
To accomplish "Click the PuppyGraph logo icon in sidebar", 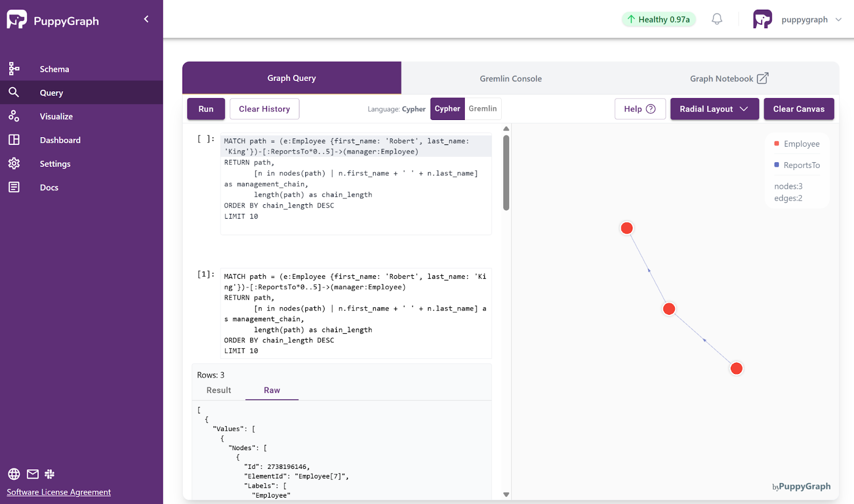I will tap(17, 20).
